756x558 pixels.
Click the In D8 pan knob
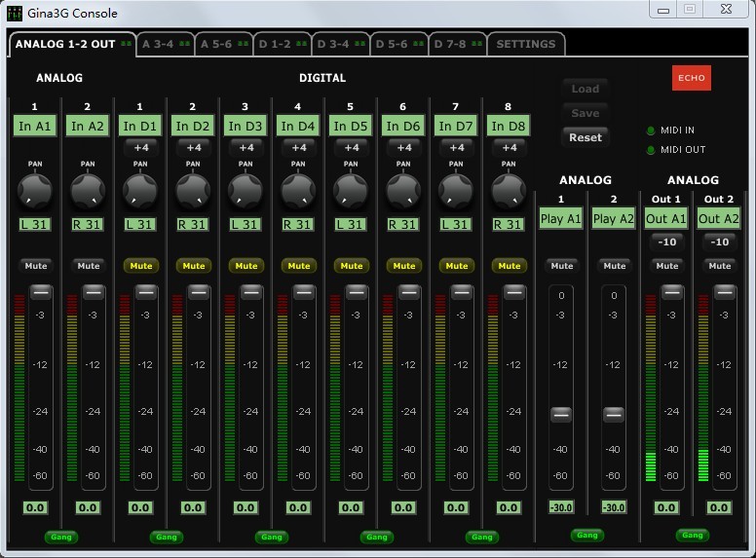[x=509, y=191]
